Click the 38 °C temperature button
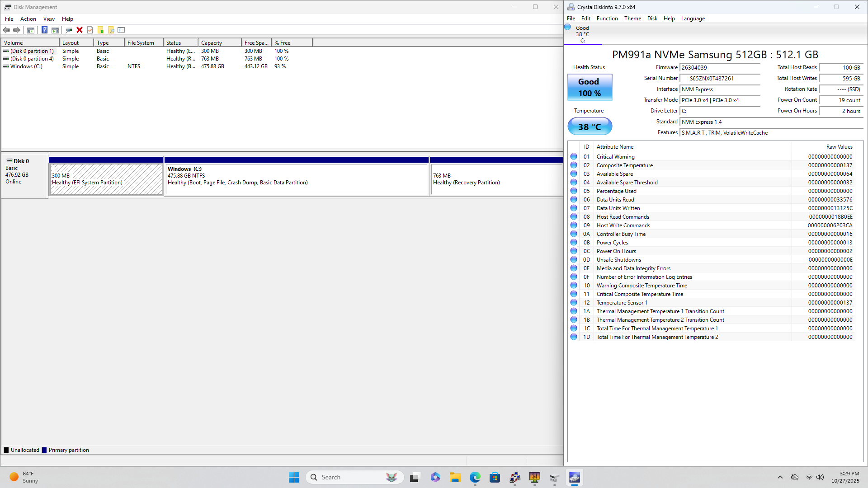Viewport: 868px width, 488px height. 590,127
